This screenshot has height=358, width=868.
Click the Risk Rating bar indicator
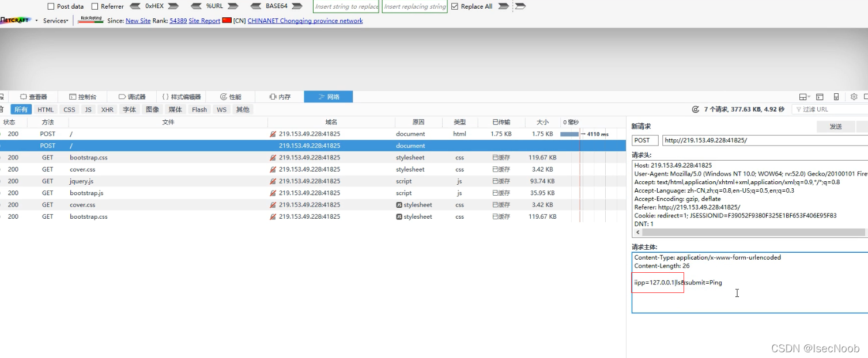click(91, 20)
